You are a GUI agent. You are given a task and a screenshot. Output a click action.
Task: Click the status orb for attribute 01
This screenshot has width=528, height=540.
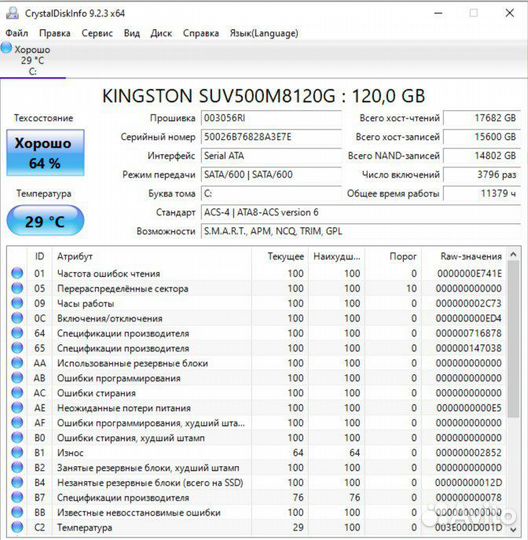[x=17, y=273]
